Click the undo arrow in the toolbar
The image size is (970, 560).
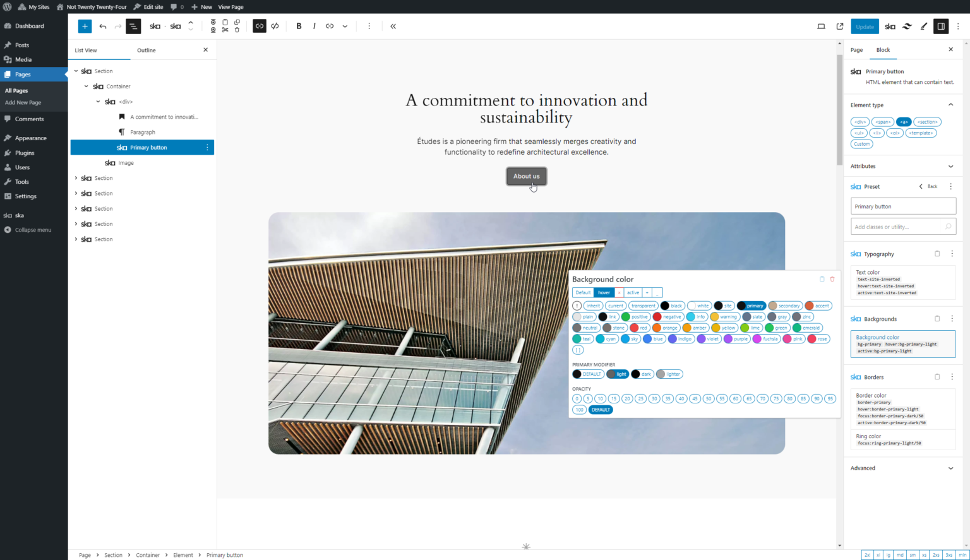coord(103,26)
